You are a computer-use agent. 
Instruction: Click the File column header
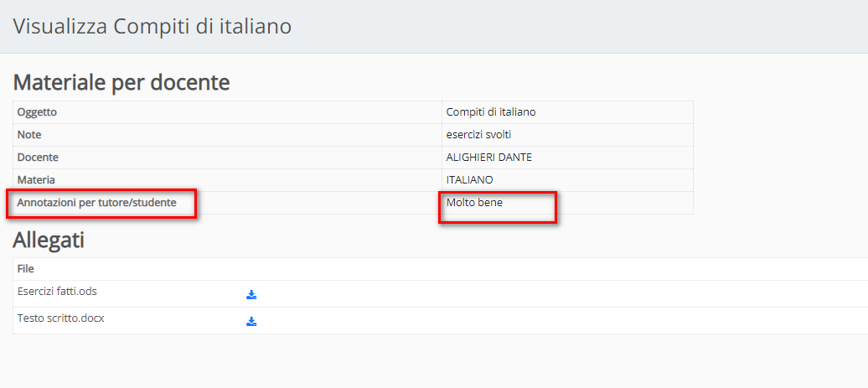pos(25,268)
